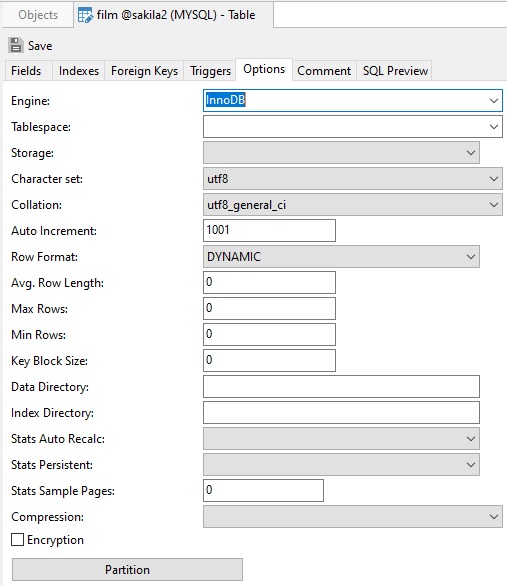This screenshot has height=586, width=507.
Task: Click the "Character set:" label
Action: (x=47, y=179)
